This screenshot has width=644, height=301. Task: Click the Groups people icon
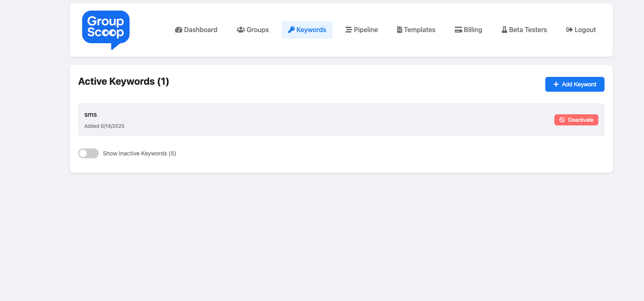(241, 30)
